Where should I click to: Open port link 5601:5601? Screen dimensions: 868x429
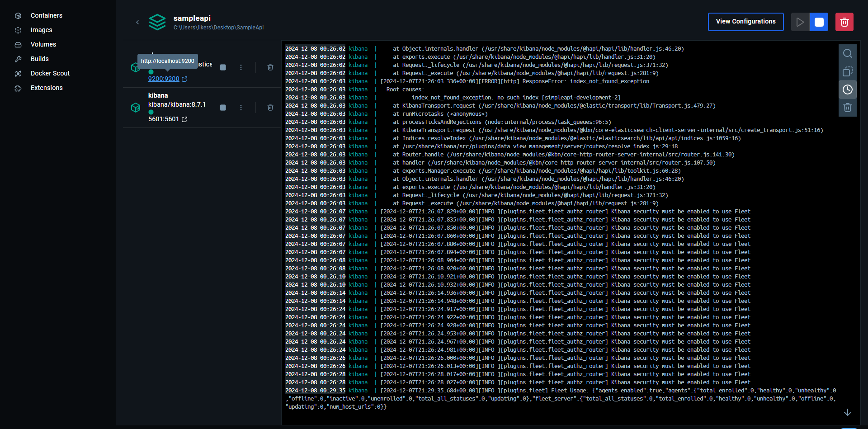click(x=168, y=119)
